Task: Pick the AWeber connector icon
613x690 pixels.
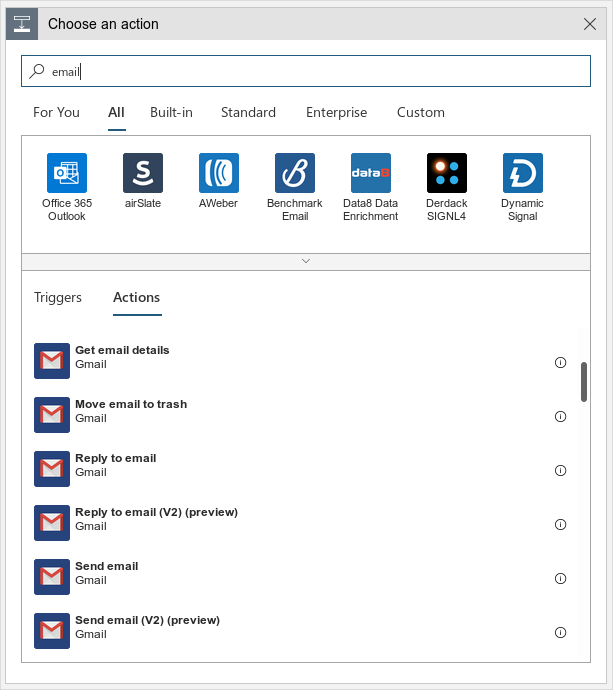Action: pos(219,173)
